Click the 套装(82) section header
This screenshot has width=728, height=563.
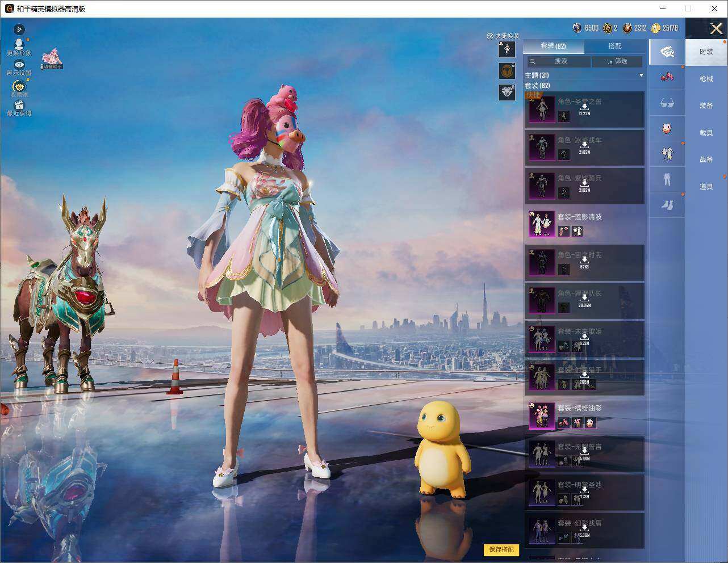tap(537, 86)
